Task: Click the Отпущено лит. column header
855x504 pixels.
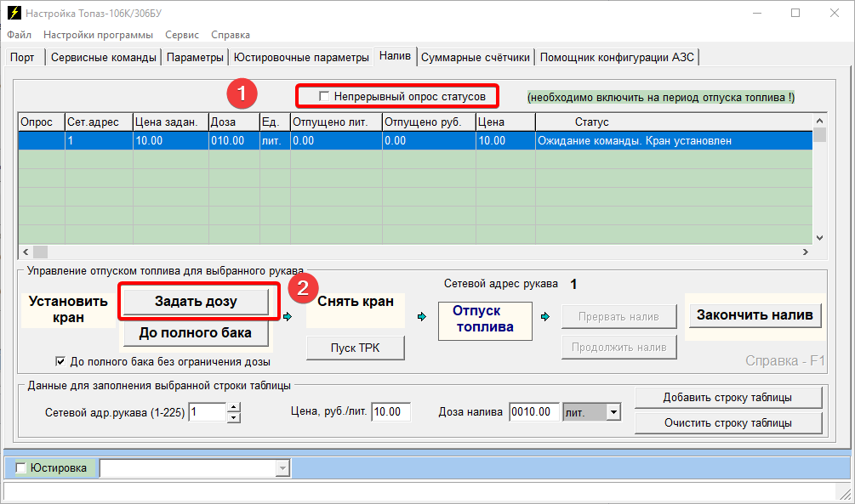Action: 336,122
